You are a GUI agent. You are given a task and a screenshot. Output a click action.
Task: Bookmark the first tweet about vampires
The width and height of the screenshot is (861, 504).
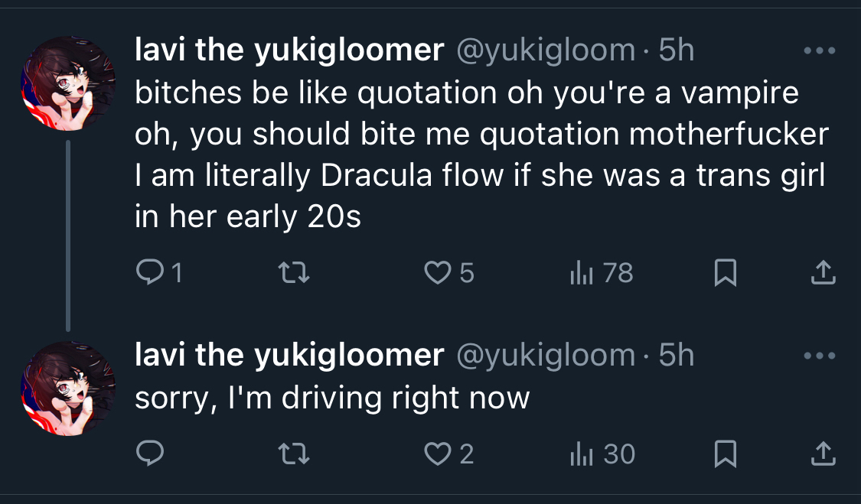point(723,272)
